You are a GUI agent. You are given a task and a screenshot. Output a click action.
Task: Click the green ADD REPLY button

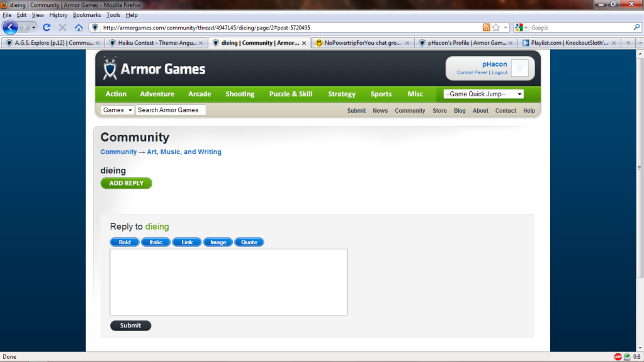[126, 183]
